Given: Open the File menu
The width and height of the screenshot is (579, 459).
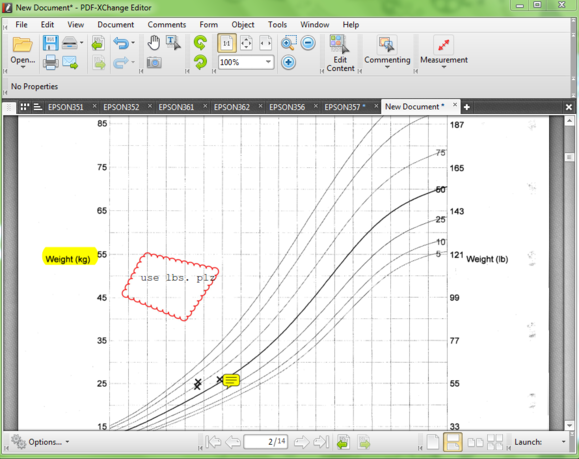Looking at the screenshot, I should click(21, 25).
